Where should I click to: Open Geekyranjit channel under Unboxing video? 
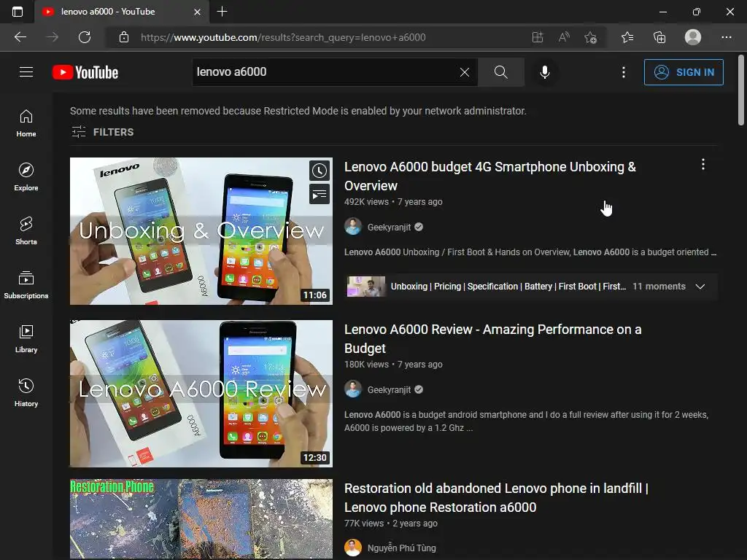389,227
